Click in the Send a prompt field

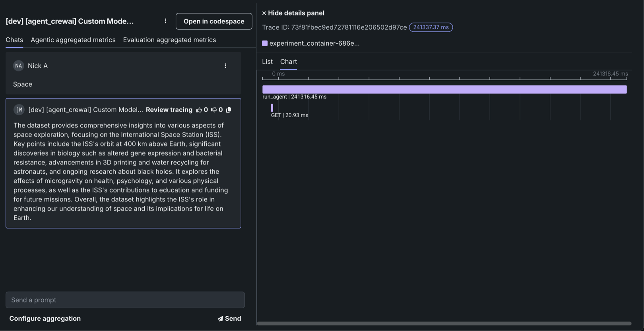(125, 300)
